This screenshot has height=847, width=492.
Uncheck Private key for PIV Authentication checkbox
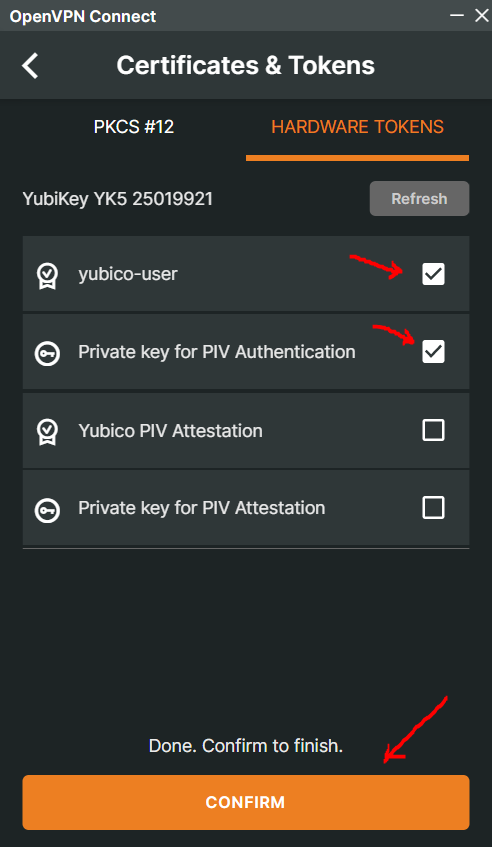(x=433, y=352)
